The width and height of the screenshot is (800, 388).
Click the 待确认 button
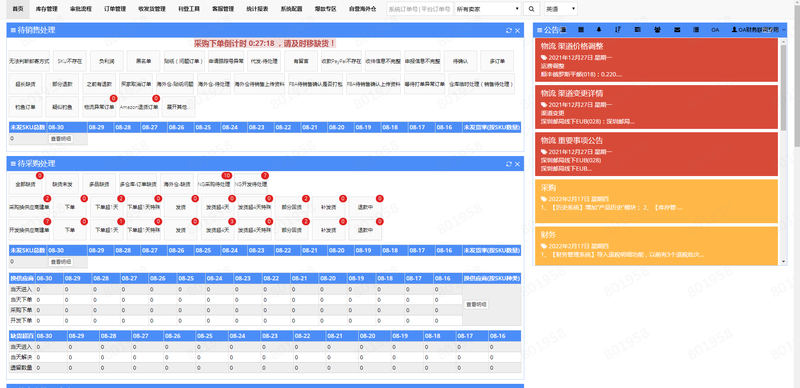(x=460, y=61)
